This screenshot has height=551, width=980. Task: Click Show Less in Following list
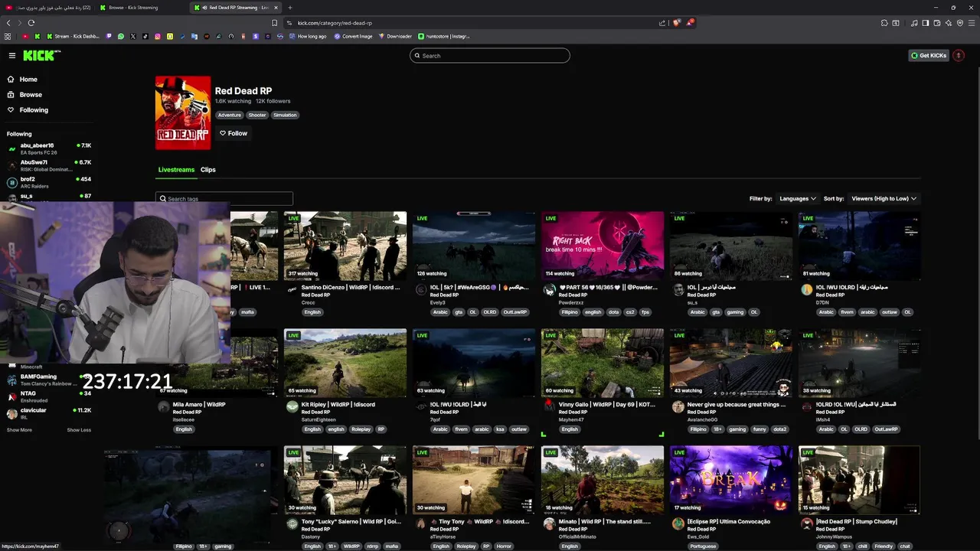pyautogui.click(x=79, y=430)
